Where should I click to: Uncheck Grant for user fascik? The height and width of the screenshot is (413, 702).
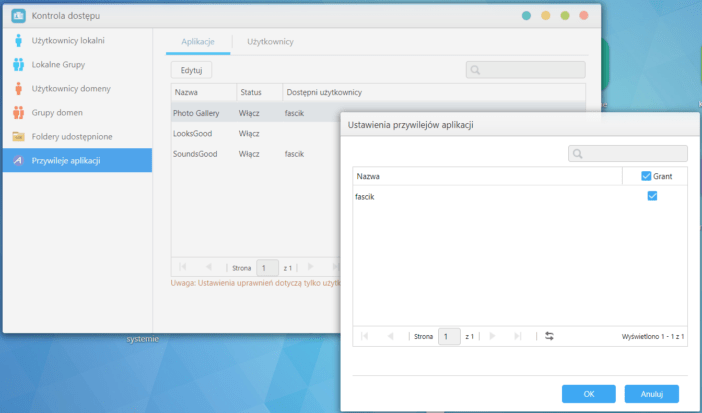[652, 196]
